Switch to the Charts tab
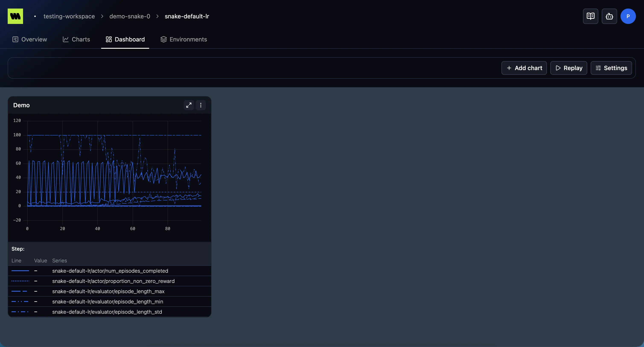Viewport: 644px width, 347px height. 76,39
